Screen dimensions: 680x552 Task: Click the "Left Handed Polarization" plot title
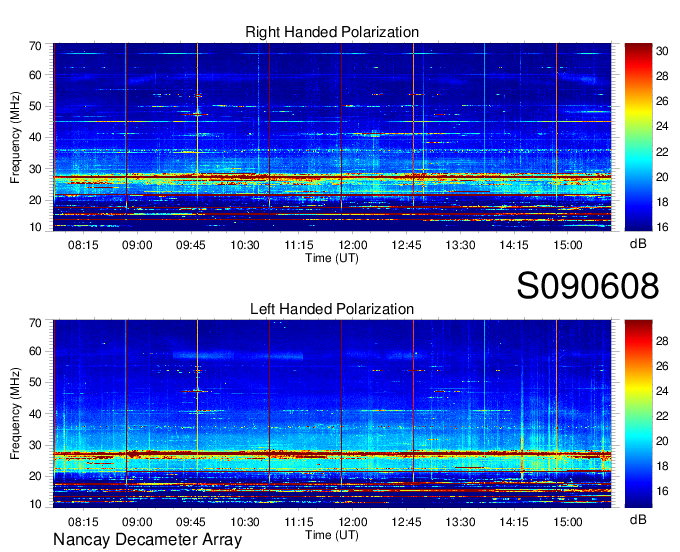[332, 309]
